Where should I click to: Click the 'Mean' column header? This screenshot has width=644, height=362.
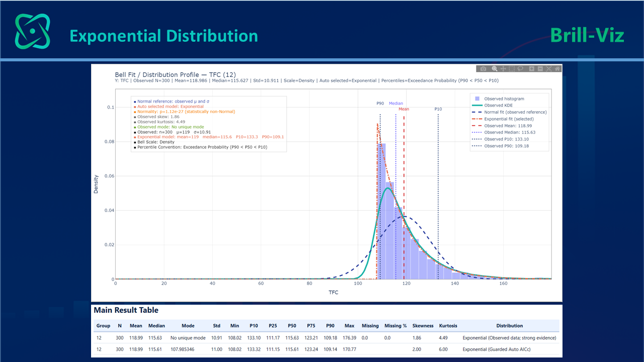pyautogui.click(x=136, y=326)
